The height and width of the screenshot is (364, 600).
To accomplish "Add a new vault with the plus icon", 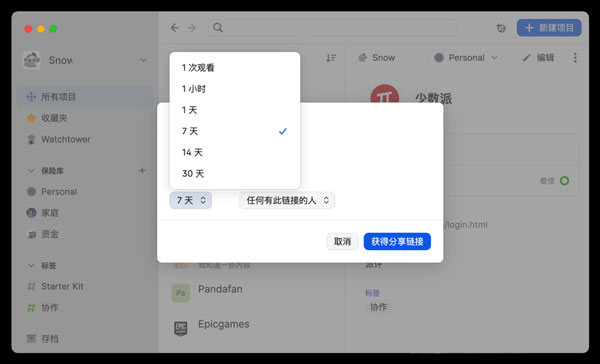I will click(142, 170).
